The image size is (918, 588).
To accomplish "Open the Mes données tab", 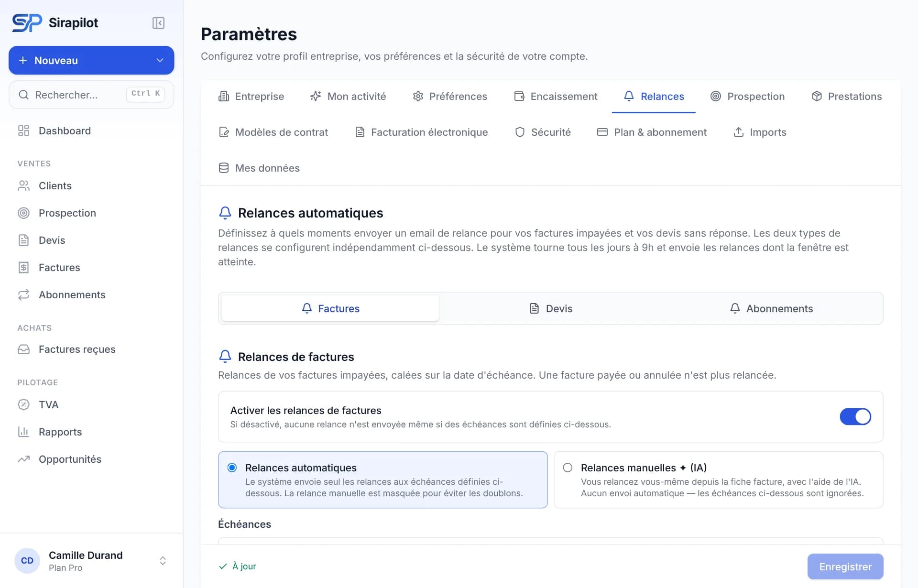I will (x=259, y=168).
